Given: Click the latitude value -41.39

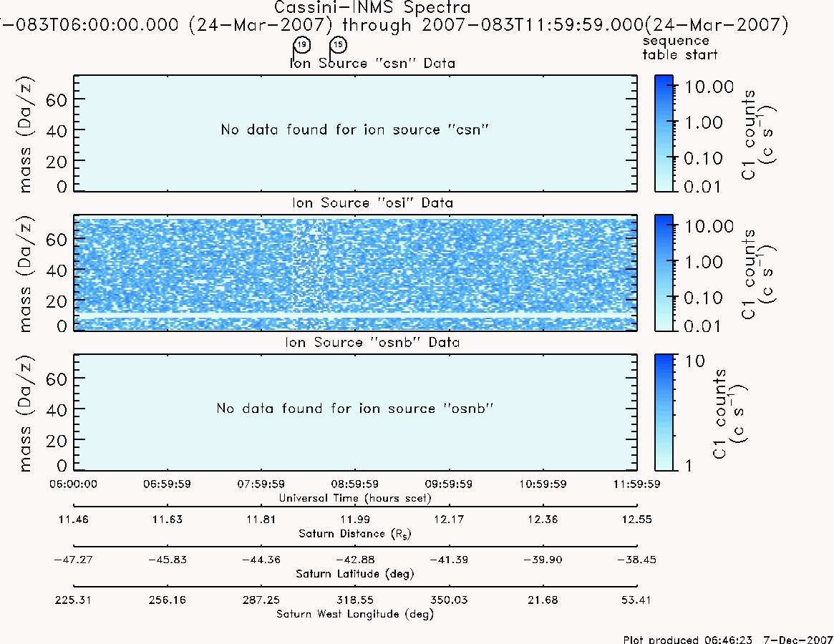Looking at the screenshot, I should coord(448,560).
